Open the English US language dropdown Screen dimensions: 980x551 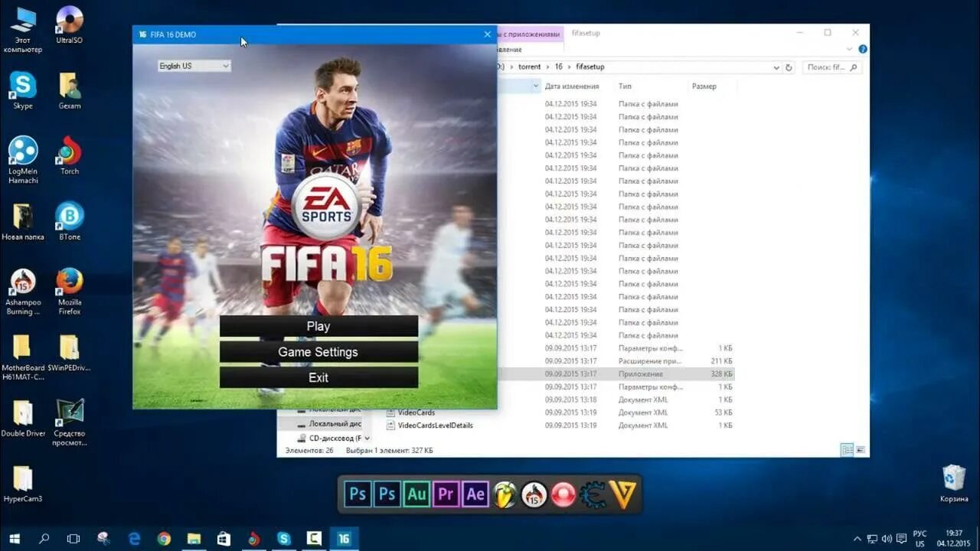pos(194,66)
